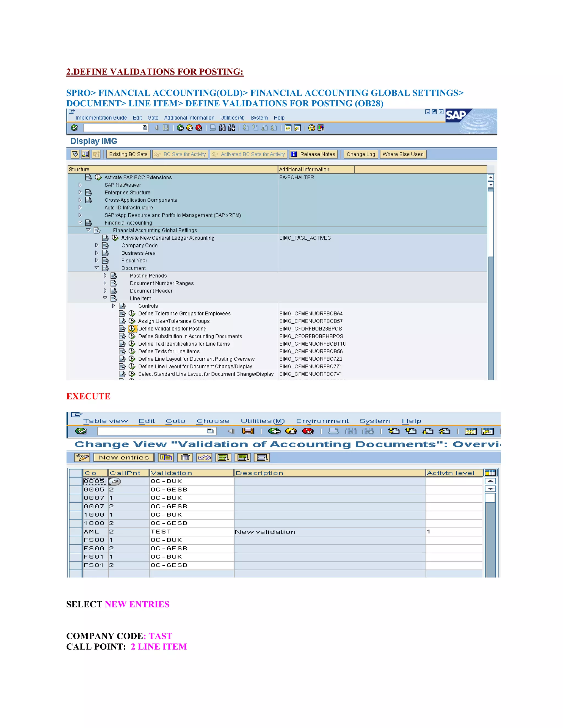Click the Select All icon in Change View
Image resolution: width=563 pixels, height=728 pixels.
224,457
